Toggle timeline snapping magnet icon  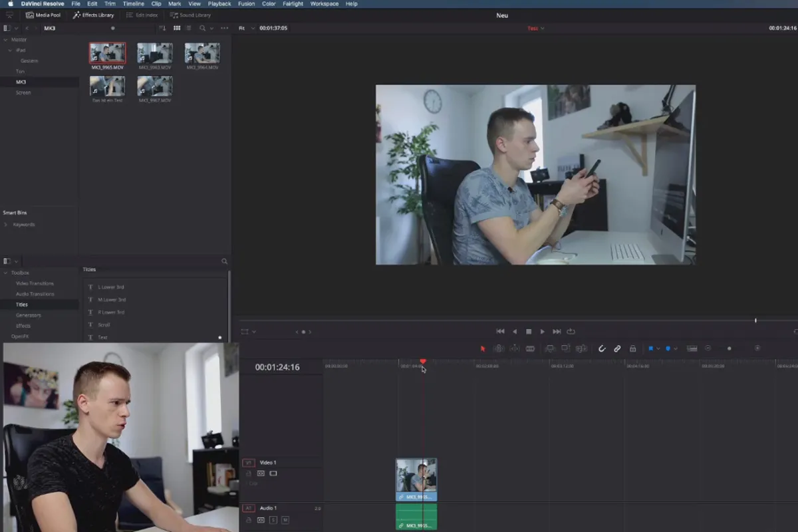pos(602,348)
